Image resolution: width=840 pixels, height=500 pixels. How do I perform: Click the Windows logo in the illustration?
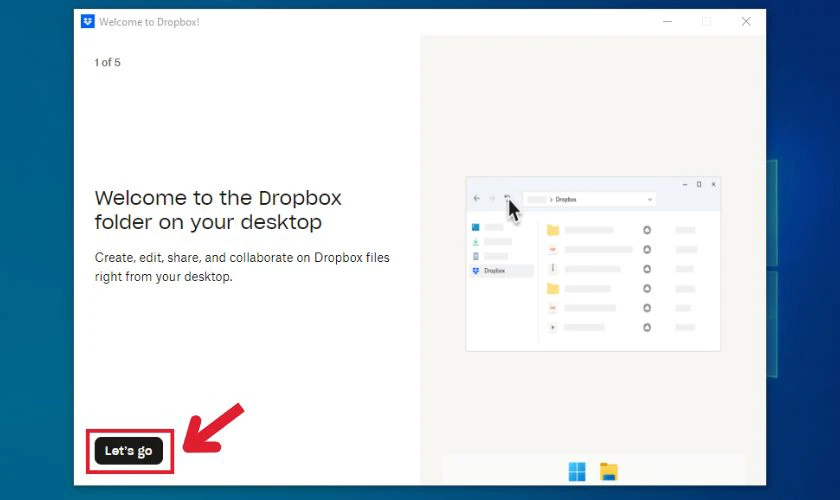coord(577,472)
